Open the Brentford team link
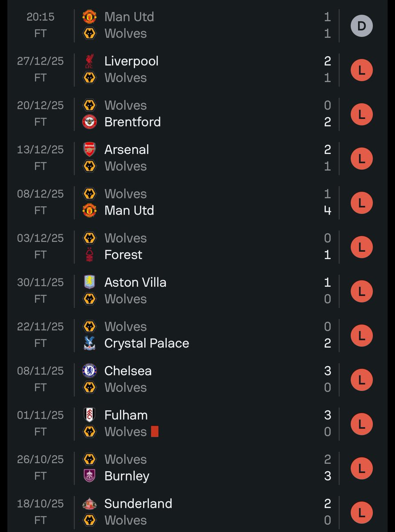This screenshot has width=395, height=532. (x=133, y=122)
